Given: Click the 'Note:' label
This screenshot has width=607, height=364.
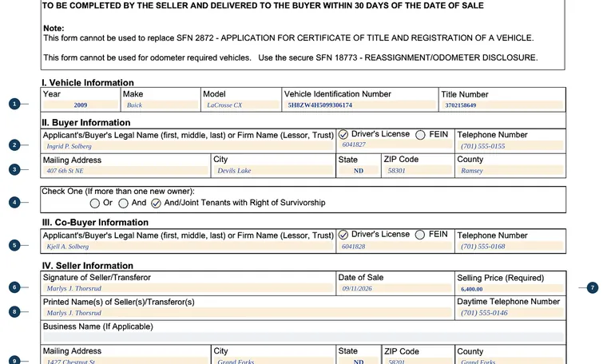Looking at the screenshot, I should tap(54, 28).
